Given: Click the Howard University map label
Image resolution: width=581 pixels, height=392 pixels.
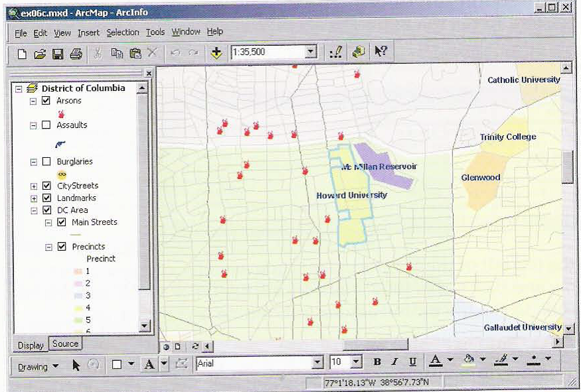Looking at the screenshot, I should tap(352, 195).
